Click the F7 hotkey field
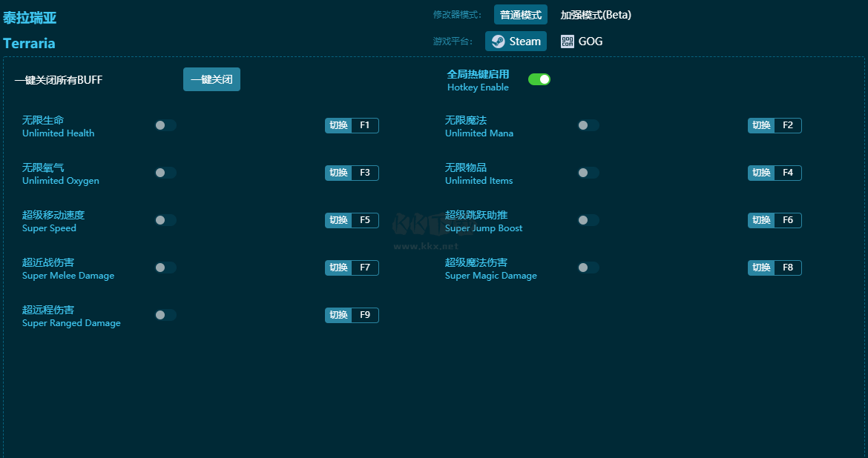This screenshot has height=458, width=868. coord(365,268)
